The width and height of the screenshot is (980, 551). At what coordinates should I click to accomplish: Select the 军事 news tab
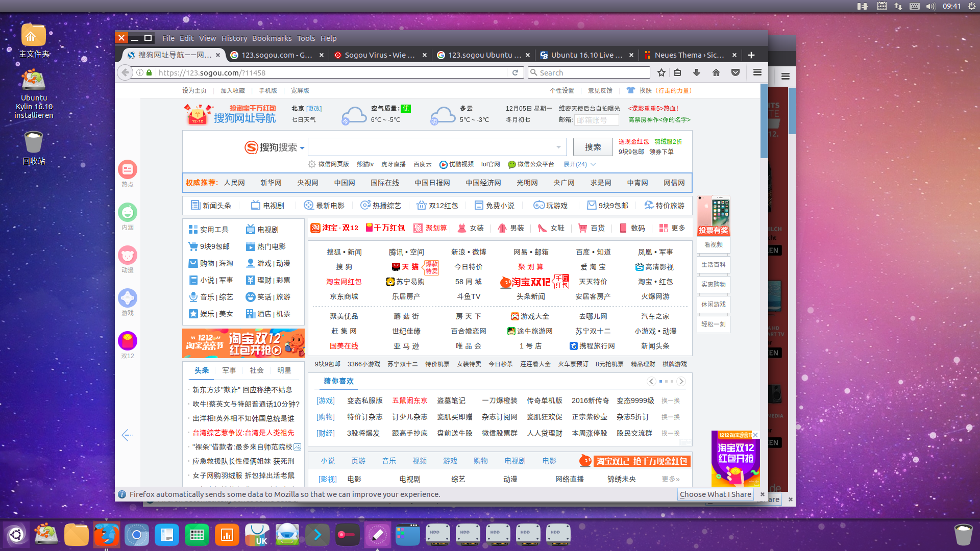(x=229, y=370)
